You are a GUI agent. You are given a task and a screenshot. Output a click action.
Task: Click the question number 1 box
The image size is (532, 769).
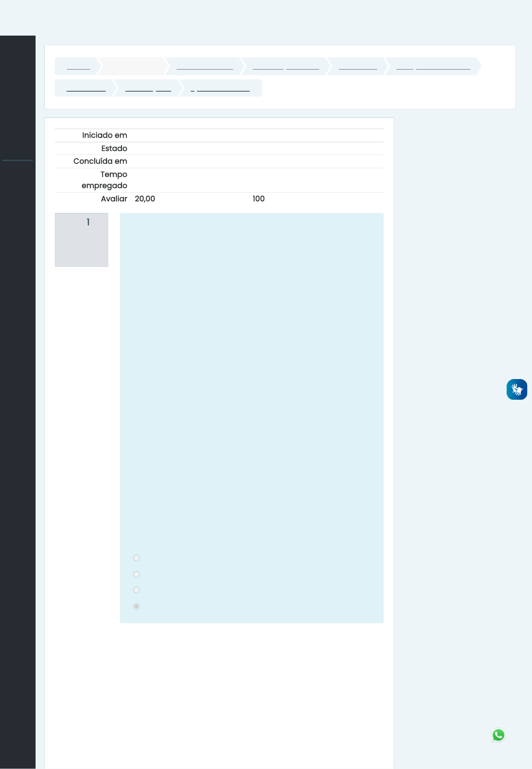pos(81,240)
